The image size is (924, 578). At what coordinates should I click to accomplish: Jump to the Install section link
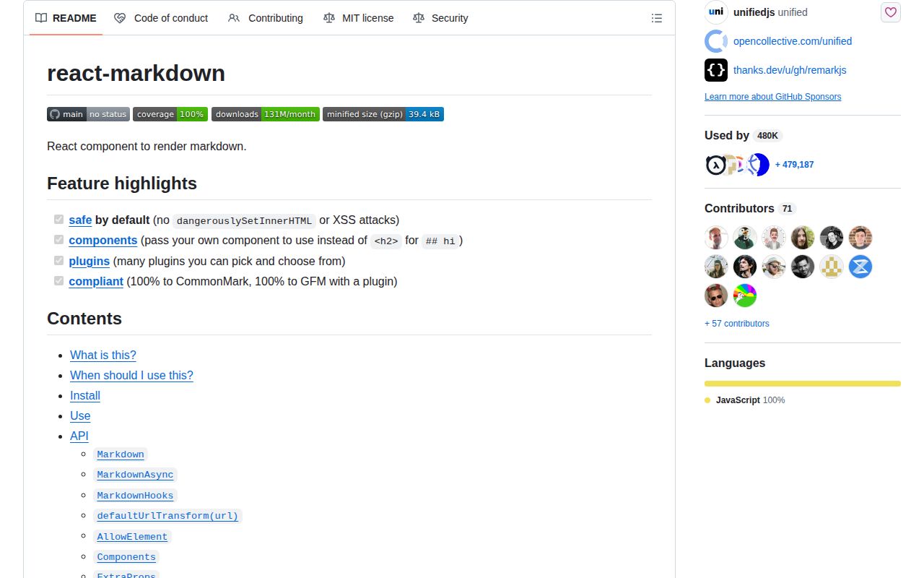click(85, 395)
